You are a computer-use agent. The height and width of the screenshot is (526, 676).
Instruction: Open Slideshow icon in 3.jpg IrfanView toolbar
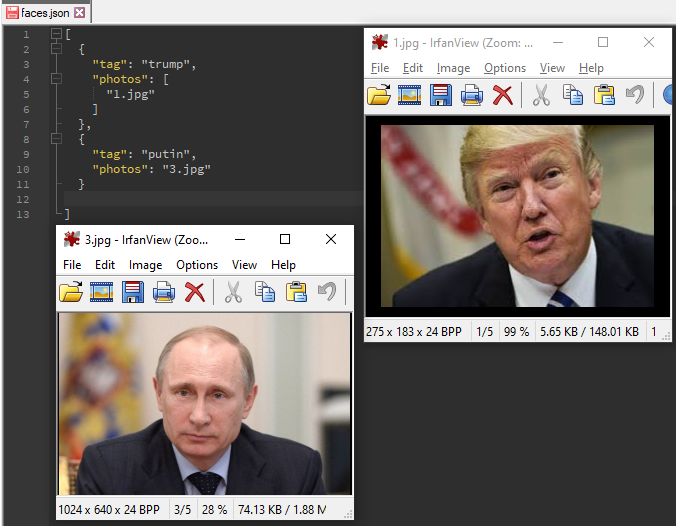(x=101, y=292)
